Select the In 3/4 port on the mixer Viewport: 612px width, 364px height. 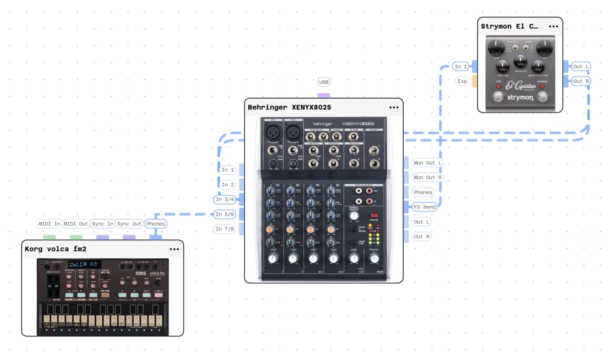tap(225, 200)
